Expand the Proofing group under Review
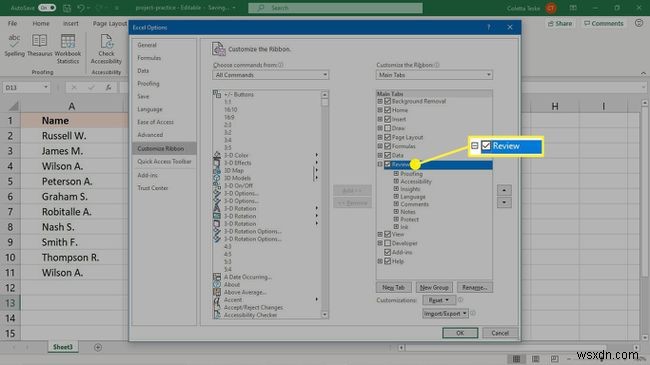Screen dimensions: 650x365 point(396,174)
